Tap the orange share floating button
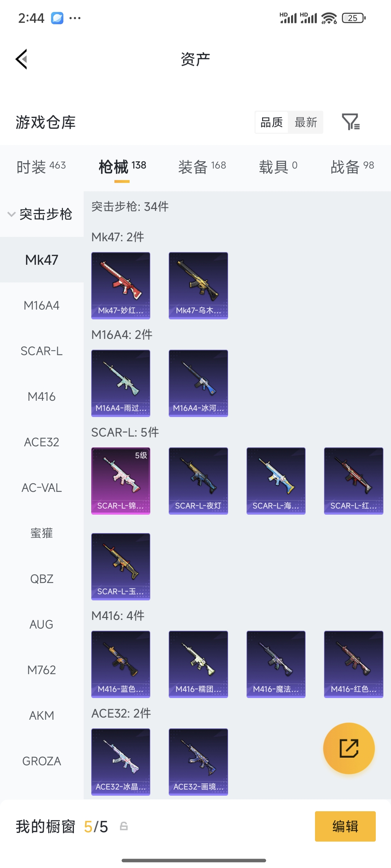This screenshot has width=391, height=868. (x=349, y=748)
